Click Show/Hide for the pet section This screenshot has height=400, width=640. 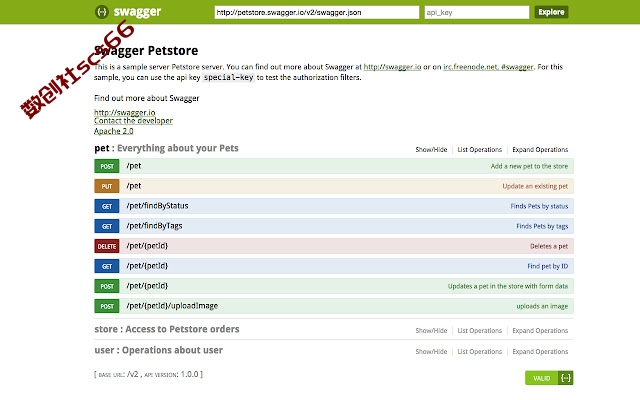click(431, 150)
